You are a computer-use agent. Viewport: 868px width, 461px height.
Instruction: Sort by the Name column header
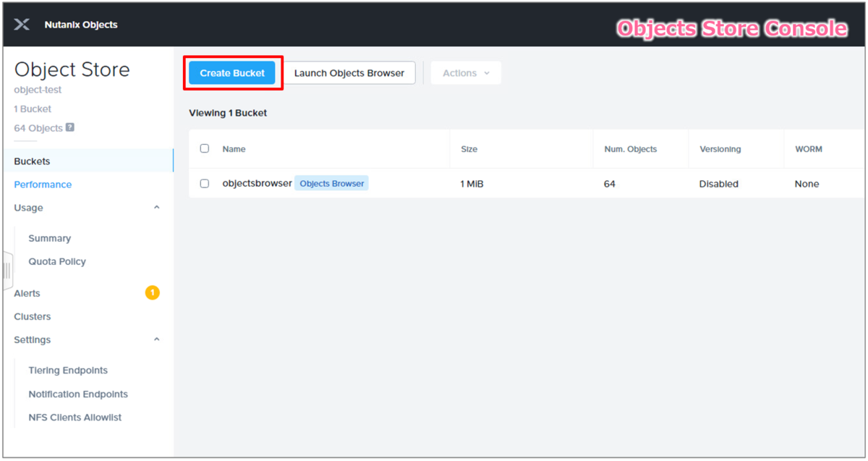click(234, 149)
